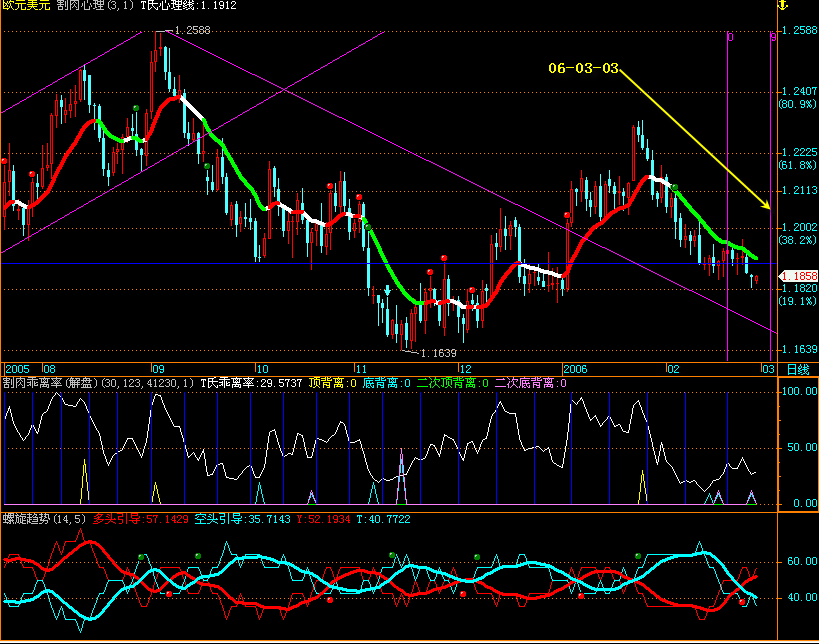Viewport: 819px width, 644px height.
Task: Click the 02 month label on the date axis
Action: click(x=673, y=369)
